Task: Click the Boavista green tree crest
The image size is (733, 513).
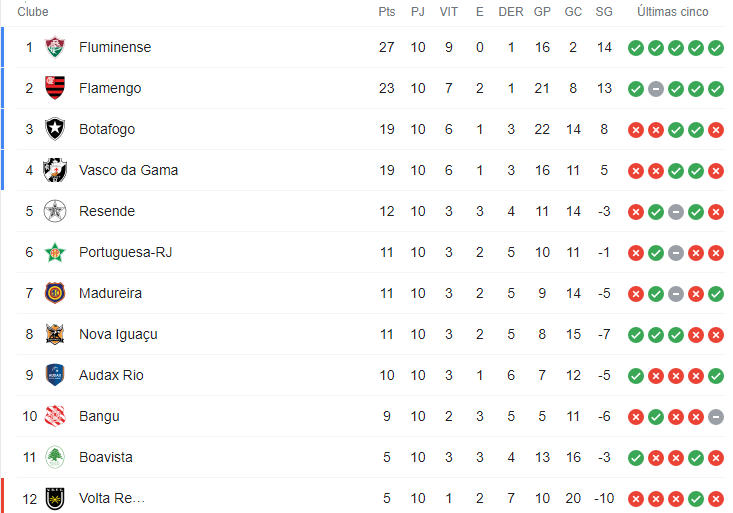Action: click(x=55, y=457)
